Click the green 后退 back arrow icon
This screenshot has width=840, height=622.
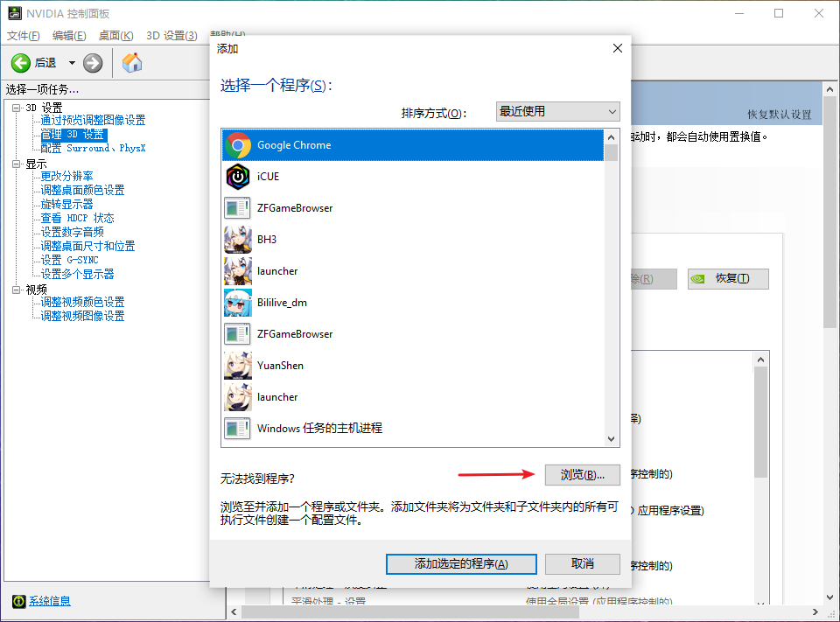tap(21, 63)
